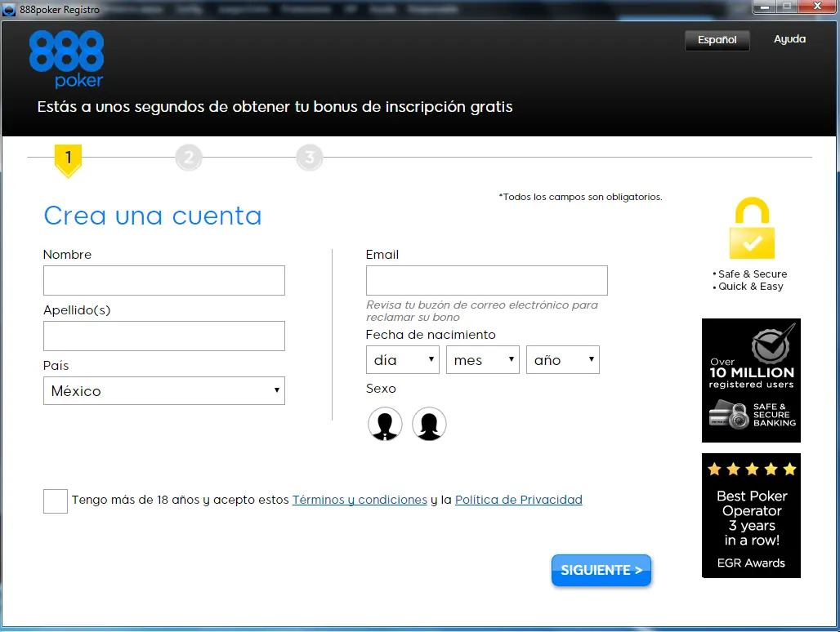Screen dimensions: 840x632
Task: Click the Over 10 Million registered users badge
Action: [751, 381]
